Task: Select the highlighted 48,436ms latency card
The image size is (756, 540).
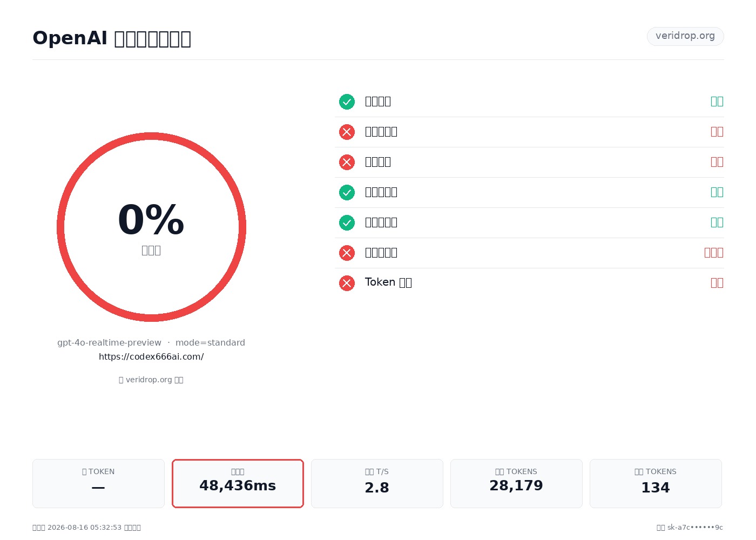Action: tap(238, 483)
